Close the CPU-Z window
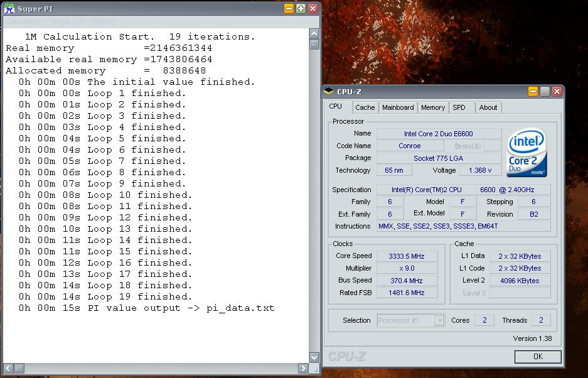 (x=557, y=91)
